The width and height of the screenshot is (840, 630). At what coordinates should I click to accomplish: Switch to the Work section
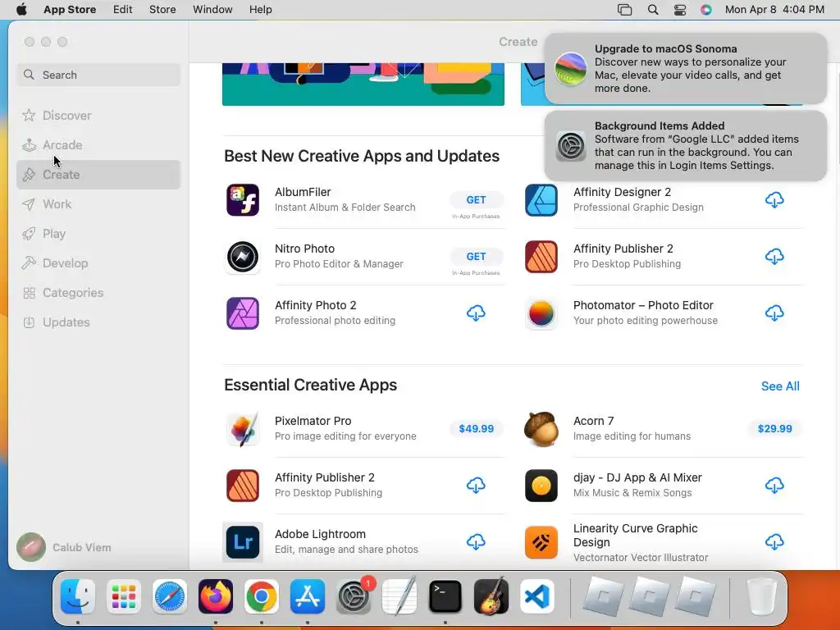[98, 204]
